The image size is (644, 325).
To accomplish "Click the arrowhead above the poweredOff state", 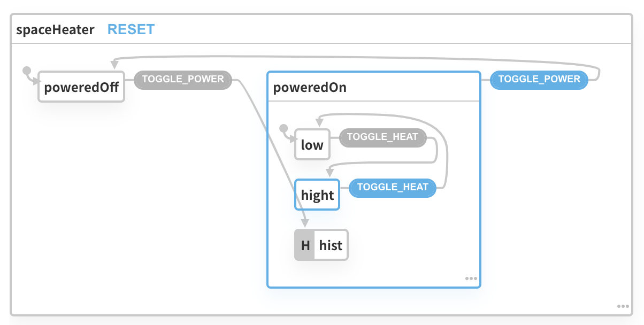I will [x=114, y=64].
